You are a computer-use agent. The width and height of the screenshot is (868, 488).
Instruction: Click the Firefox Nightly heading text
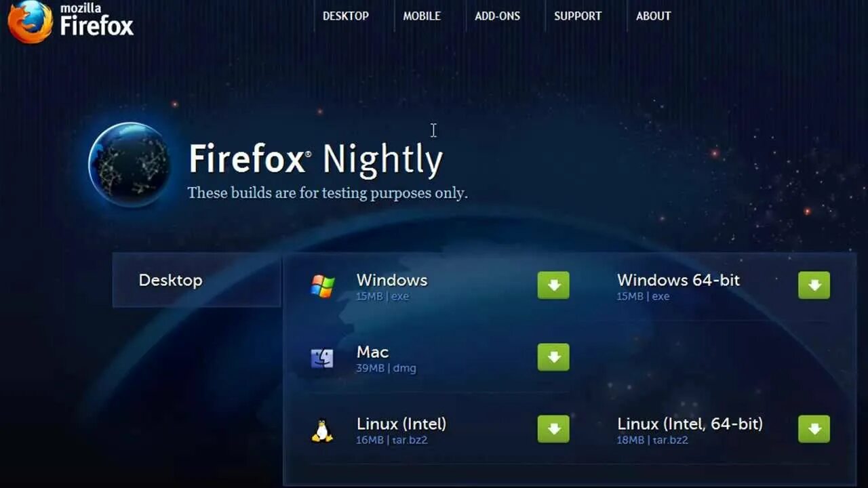[316, 160]
